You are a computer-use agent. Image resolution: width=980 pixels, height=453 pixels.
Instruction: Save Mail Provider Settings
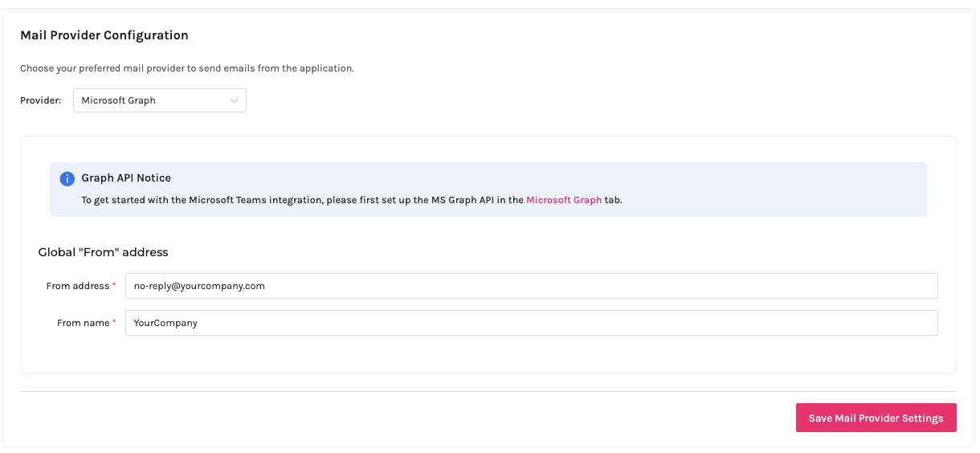click(876, 418)
